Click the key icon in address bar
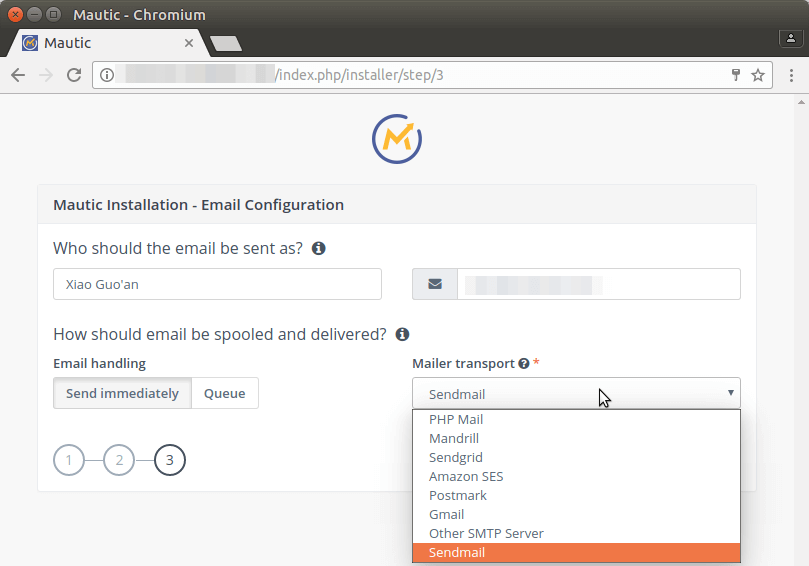809x566 pixels. point(736,75)
